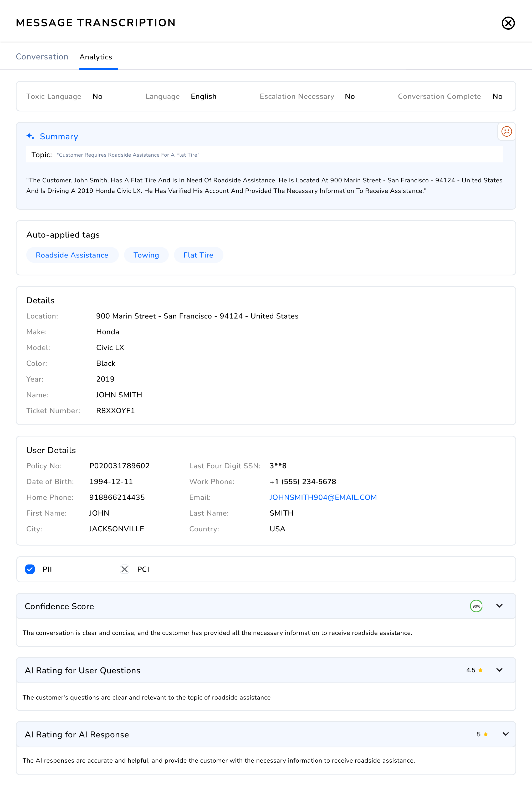Click ticket number R8XXOYF1
The height and width of the screenshot is (791, 532).
115,410
